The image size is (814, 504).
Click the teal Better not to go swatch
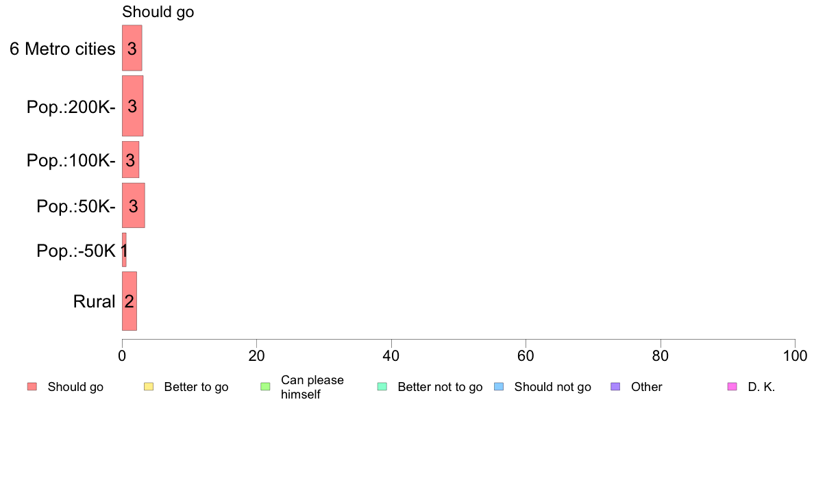coord(382,387)
